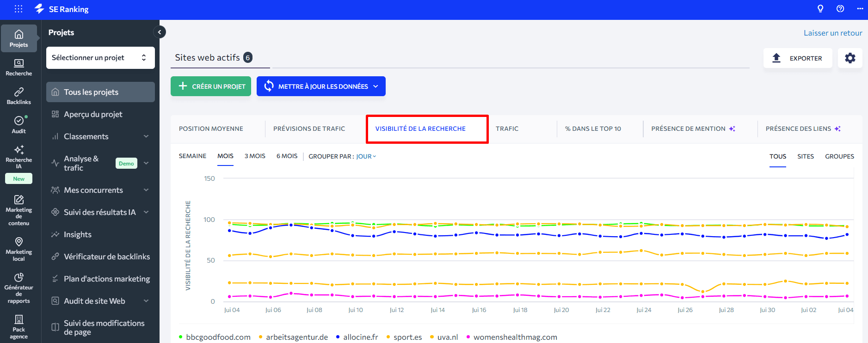This screenshot has height=343, width=868.
Task: Switch to the Trafic tab
Action: tap(507, 129)
